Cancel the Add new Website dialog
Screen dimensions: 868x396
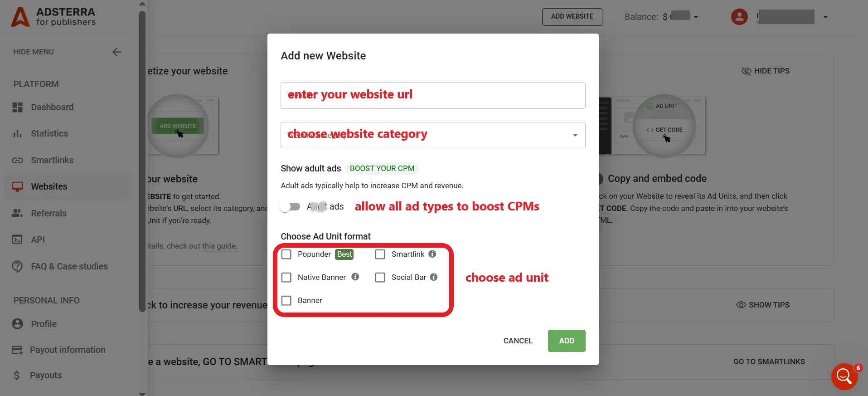point(518,341)
